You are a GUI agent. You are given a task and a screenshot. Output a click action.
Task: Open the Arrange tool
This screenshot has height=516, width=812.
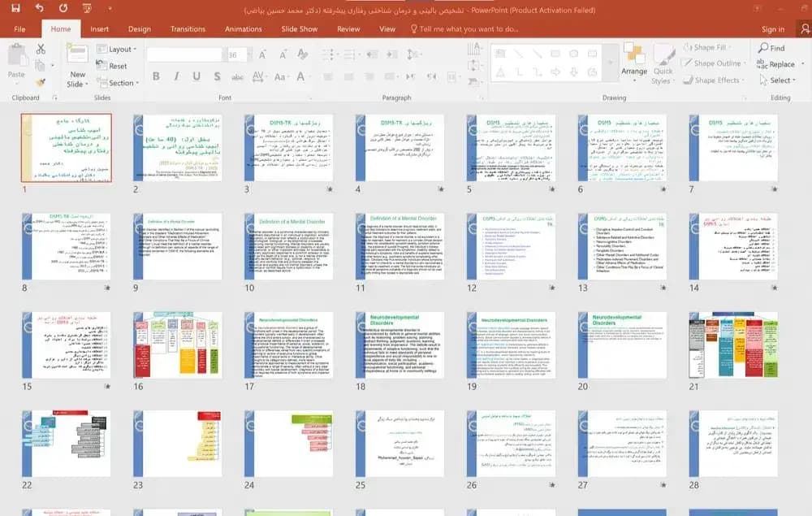point(634,61)
